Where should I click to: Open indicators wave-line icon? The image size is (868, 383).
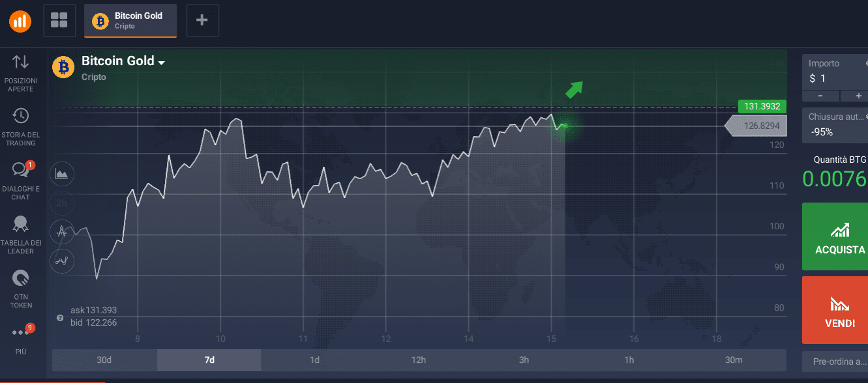62,261
